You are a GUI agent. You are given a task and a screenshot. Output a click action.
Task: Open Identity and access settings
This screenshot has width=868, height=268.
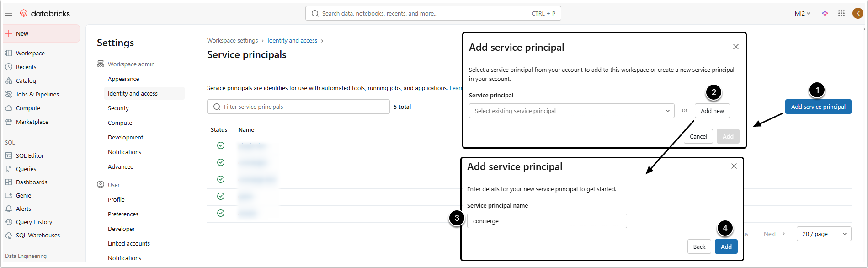133,93
